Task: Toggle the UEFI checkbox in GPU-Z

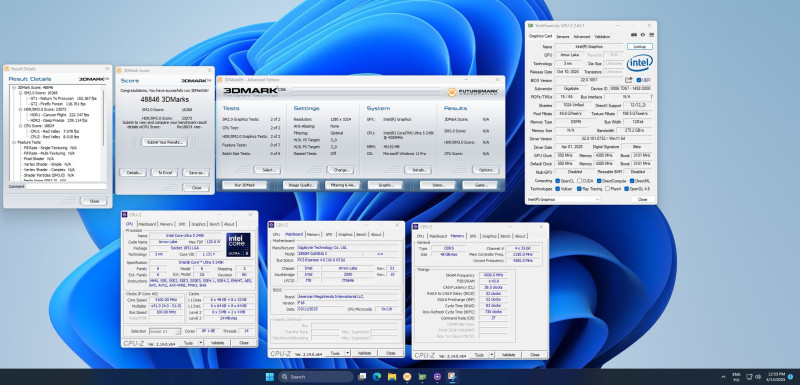Action: (x=638, y=80)
